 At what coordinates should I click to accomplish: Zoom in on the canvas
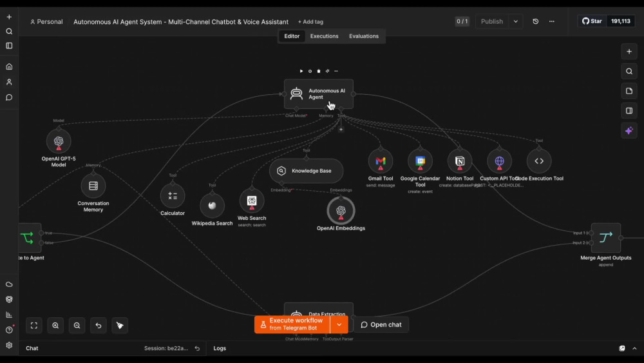coord(55,325)
